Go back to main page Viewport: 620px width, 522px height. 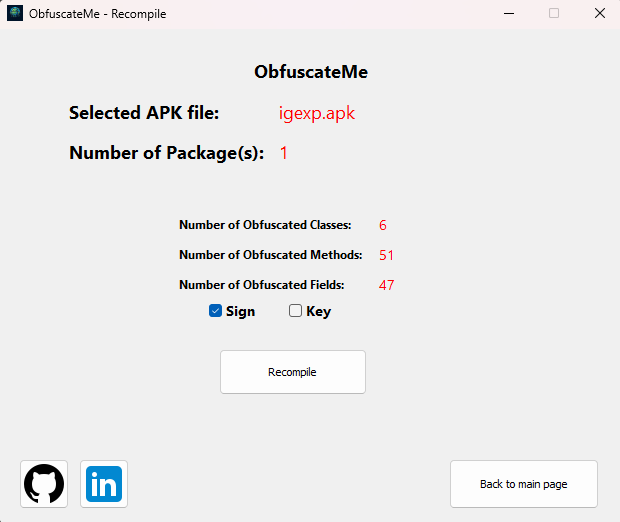(523, 484)
